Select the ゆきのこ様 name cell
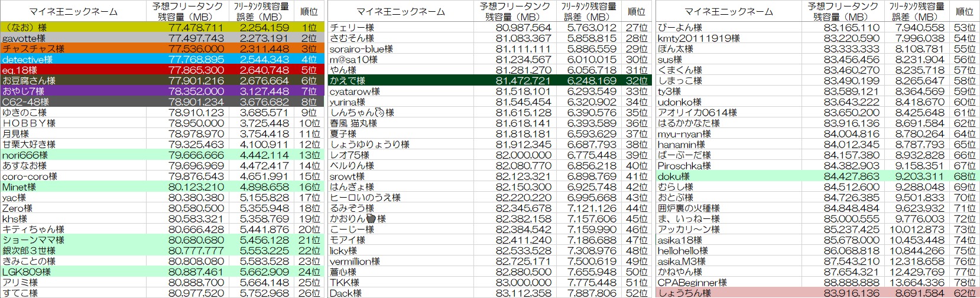980x298 pixels. (73, 113)
